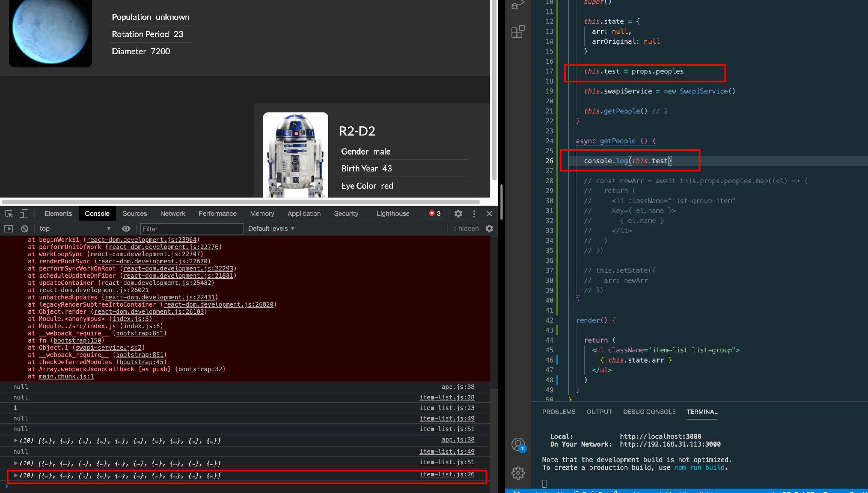Screen dimensions: 868x493
Task: Open the top JavaScript context dropdown
Action: coord(75,229)
